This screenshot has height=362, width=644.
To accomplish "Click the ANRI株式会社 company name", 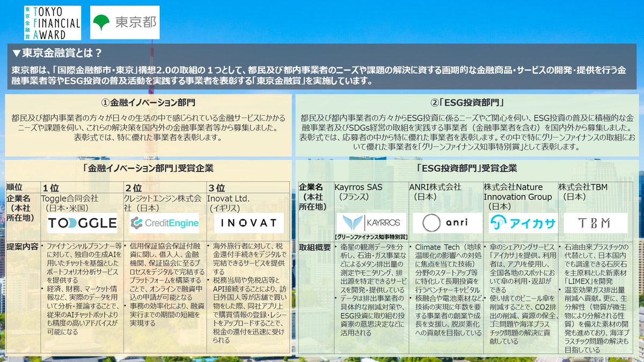I will click(x=435, y=187).
